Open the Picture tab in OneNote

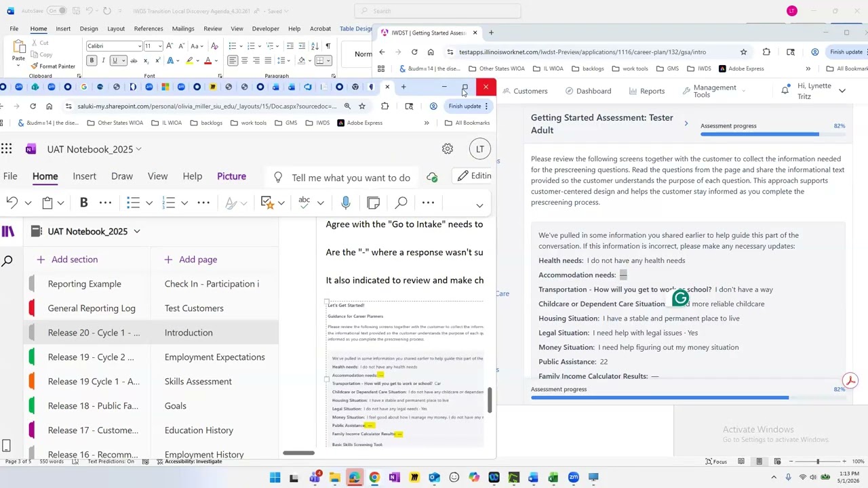pyautogui.click(x=231, y=176)
